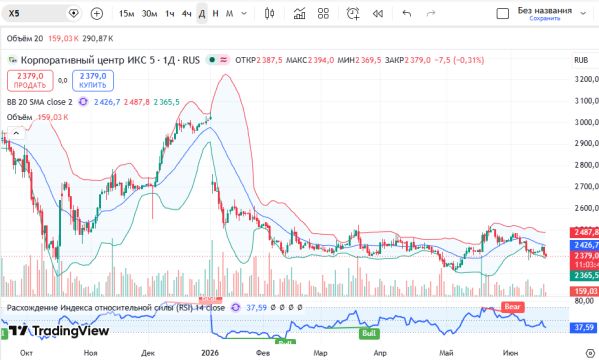Expand the timeframe dropdown chevron
599x360 pixels.
click(244, 14)
